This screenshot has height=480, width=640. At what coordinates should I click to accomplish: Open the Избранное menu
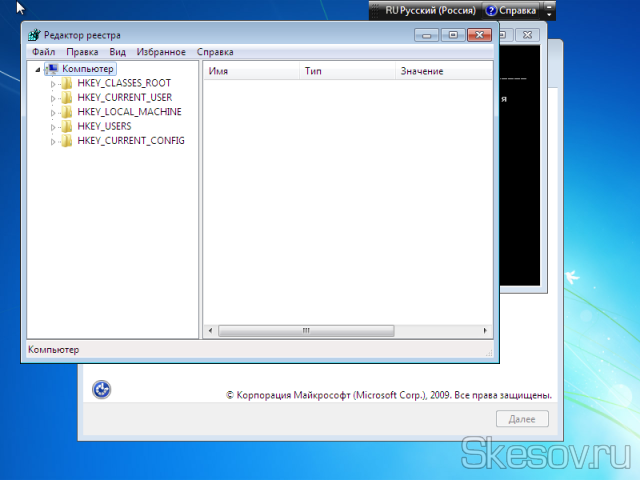pyautogui.click(x=161, y=52)
